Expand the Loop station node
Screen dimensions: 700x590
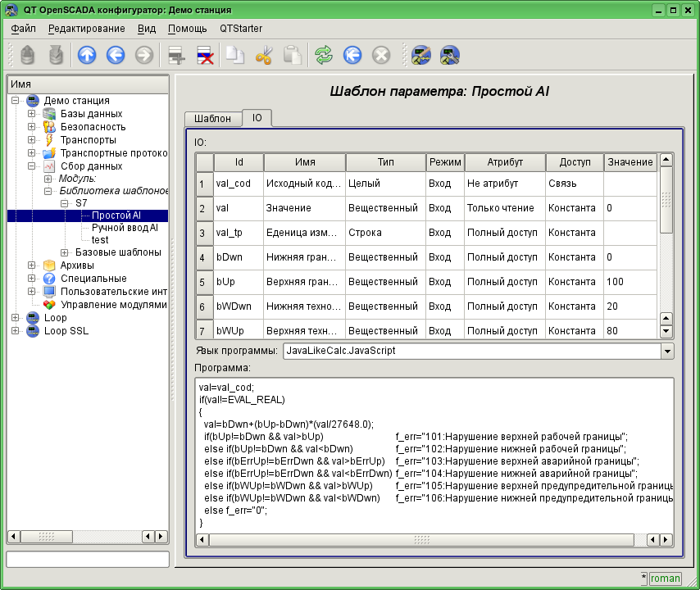[16, 318]
